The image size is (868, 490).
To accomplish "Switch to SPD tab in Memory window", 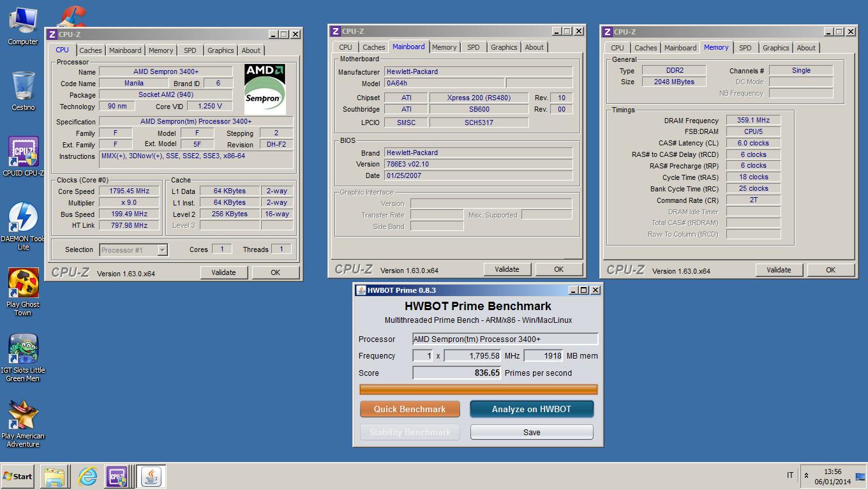I will [x=745, y=48].
